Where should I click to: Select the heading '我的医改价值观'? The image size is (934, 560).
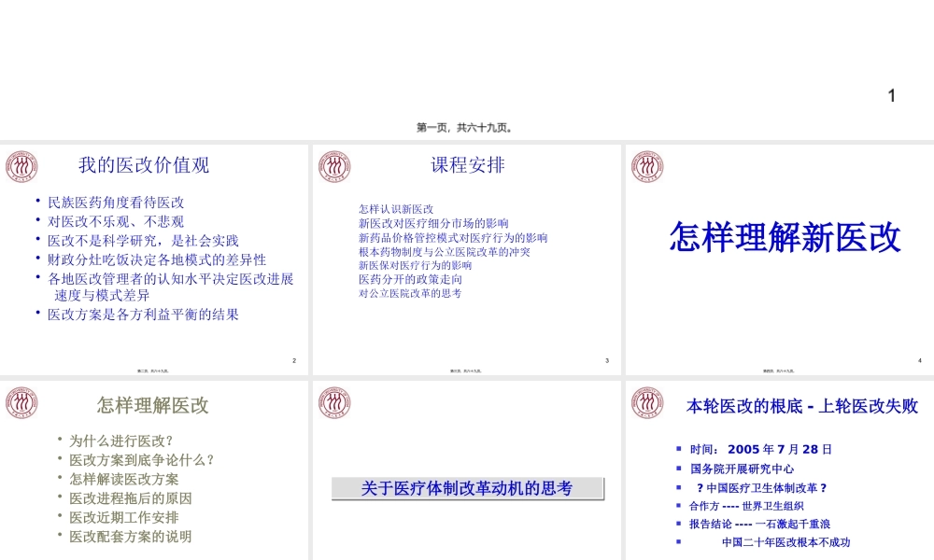coord(145,165)
